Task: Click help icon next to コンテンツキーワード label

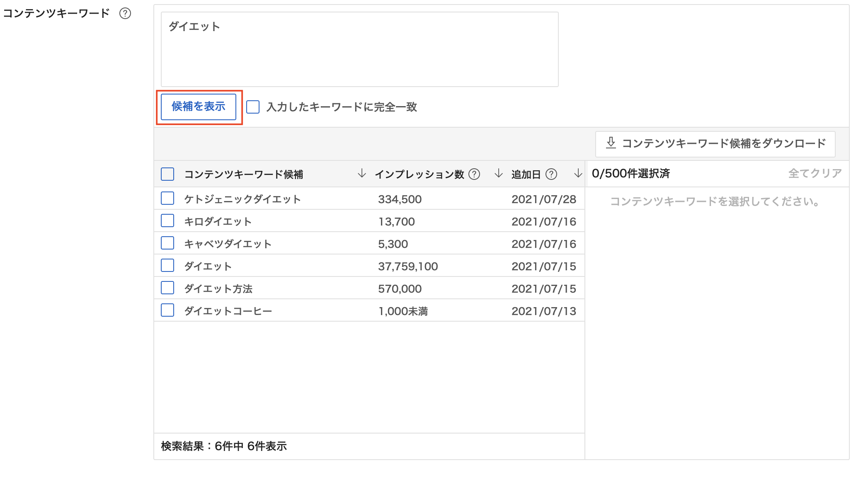Action: 125,14
